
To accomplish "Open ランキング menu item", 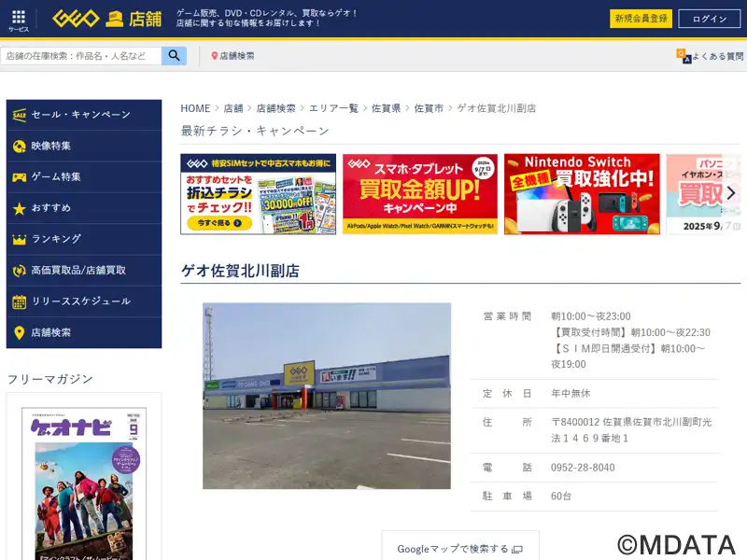I will coord(84,240).
